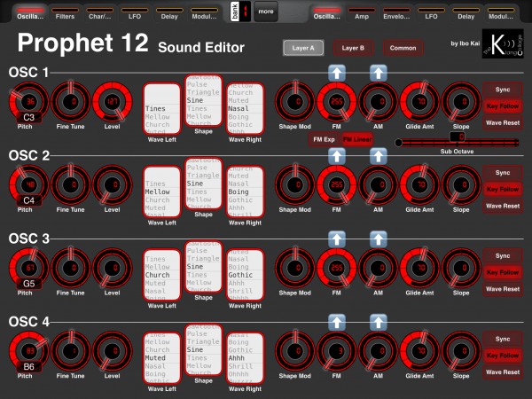Open the right Modulation tab

[x=501, y=13]
